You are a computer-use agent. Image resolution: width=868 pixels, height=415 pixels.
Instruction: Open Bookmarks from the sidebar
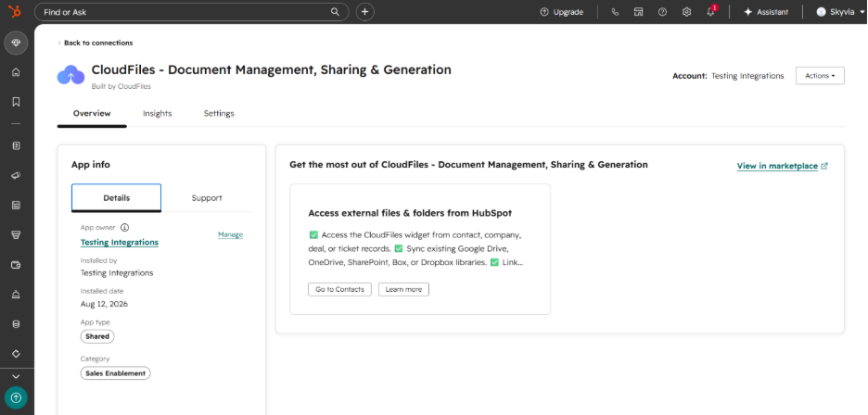coord(16,102)
